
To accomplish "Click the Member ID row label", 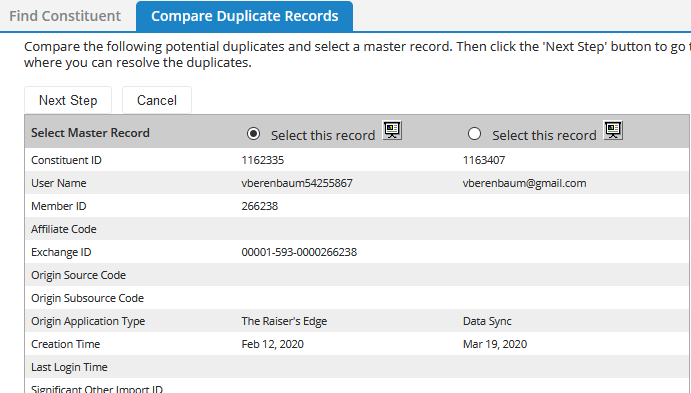I will click(x=59, y=206).
